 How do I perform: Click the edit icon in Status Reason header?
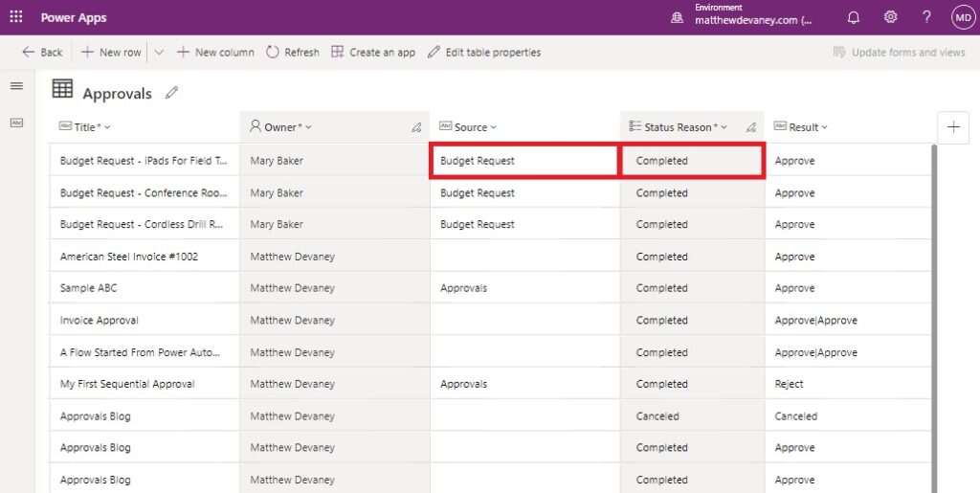(751, 127)
